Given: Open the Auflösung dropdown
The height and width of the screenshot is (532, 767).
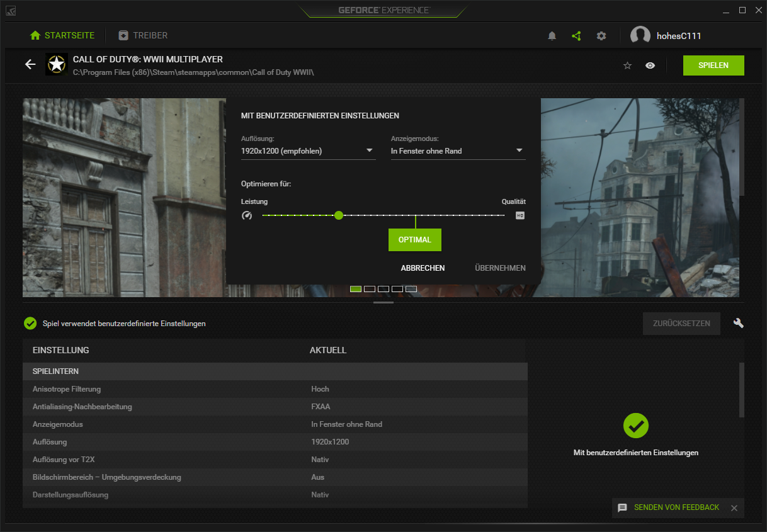Looking at the screenshot, I should 309,151.
